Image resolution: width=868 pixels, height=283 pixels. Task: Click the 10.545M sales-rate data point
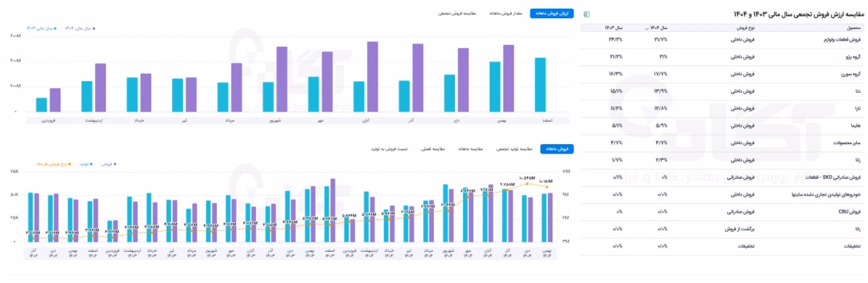click(527, 182)
